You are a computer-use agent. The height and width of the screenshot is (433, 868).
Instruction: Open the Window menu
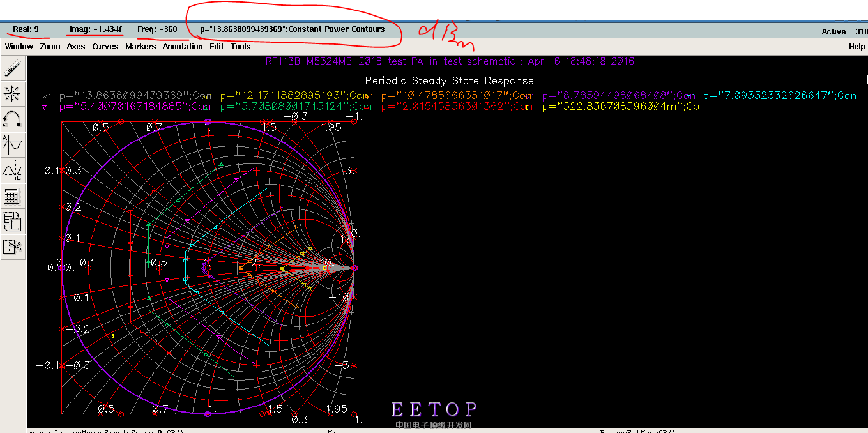pyautogui.click(x=19, y=47)
